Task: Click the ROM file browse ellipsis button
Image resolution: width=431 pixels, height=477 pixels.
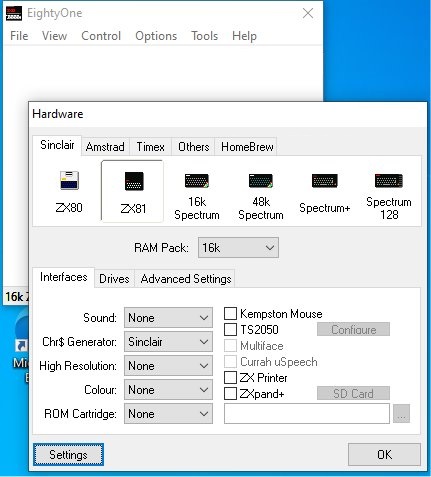Action: [401, 414]
